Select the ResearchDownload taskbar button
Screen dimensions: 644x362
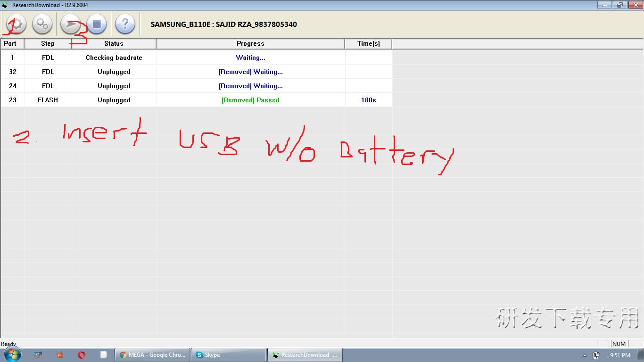click(x=305, y=355)
